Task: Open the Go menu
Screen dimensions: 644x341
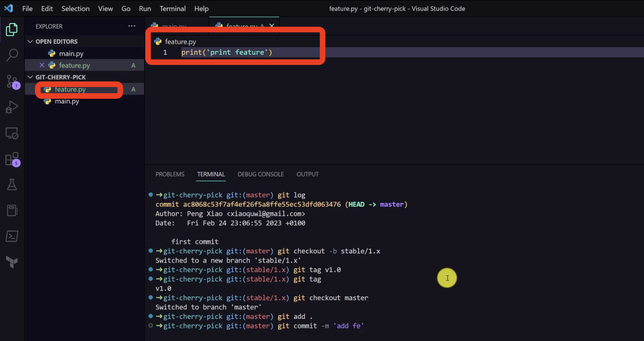Action: pyautogui.click(x=126, y=8)
